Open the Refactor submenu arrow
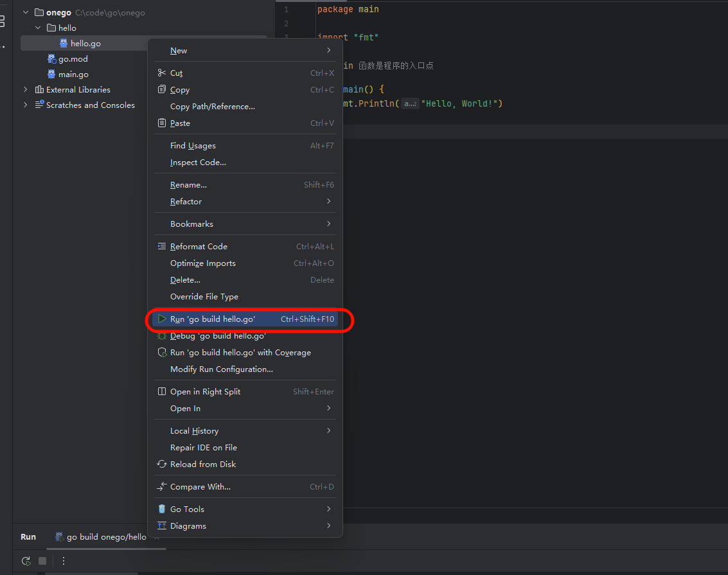 (329, 201)
